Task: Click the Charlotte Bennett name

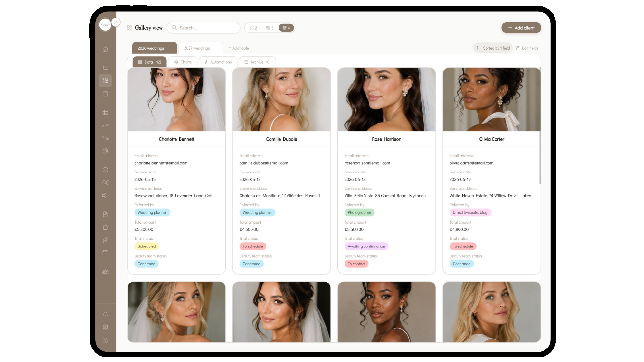Action: coord(176,139)
